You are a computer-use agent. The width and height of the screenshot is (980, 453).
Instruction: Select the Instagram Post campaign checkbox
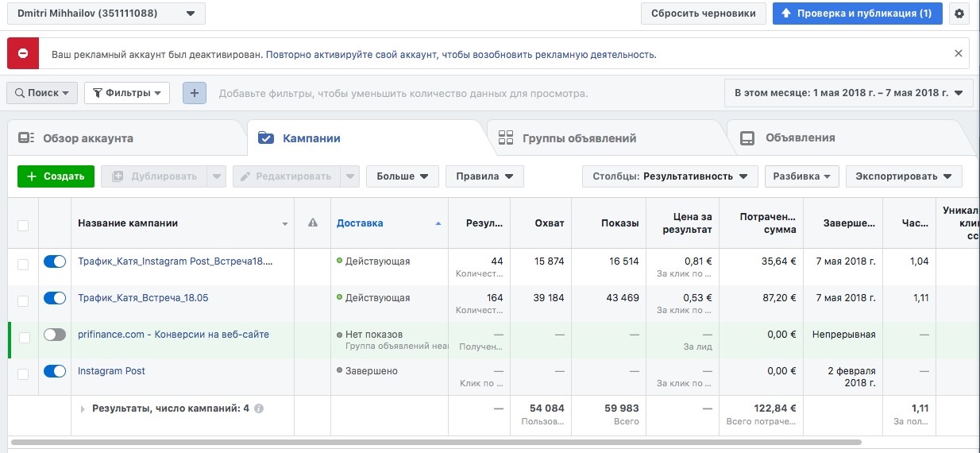pos(23,374)
